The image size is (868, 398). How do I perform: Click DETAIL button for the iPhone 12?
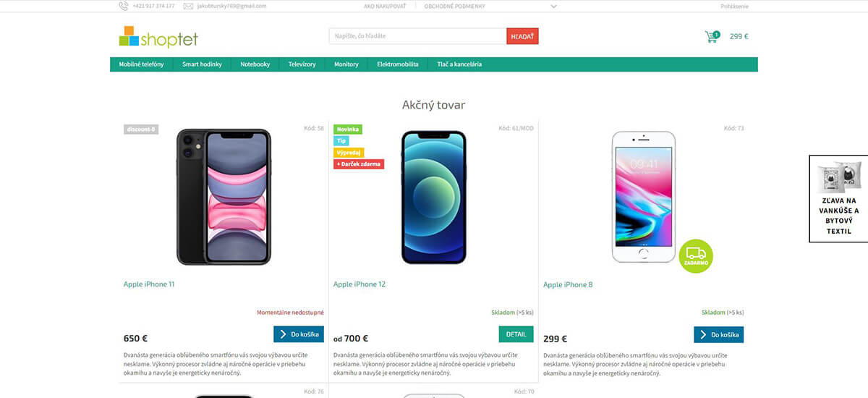point(516,334)
